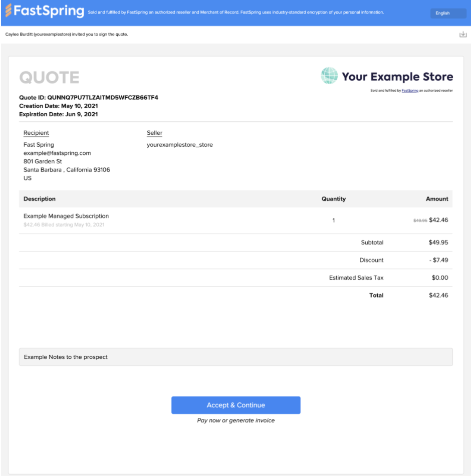Click the Accept & Continue button

click(235, 405)
